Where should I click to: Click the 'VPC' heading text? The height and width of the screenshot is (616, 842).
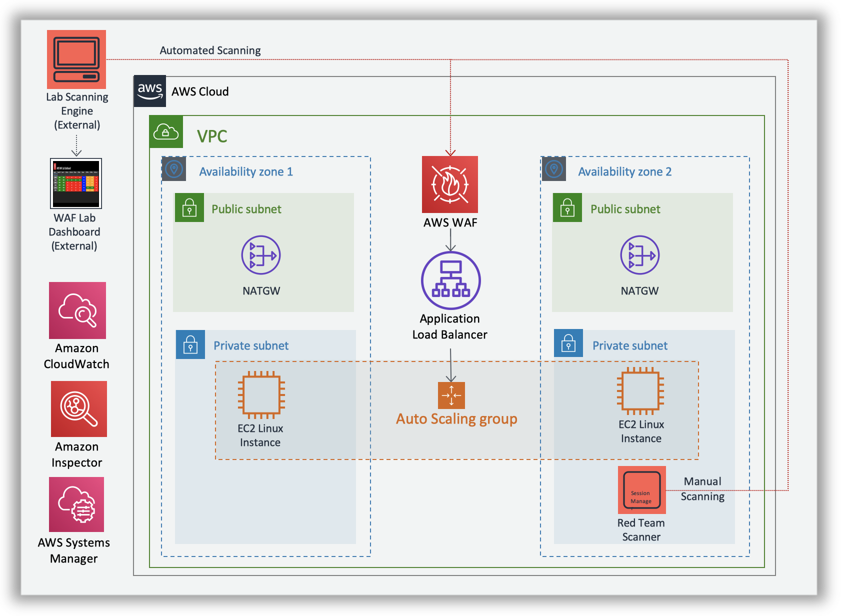[x=212, y=136]
